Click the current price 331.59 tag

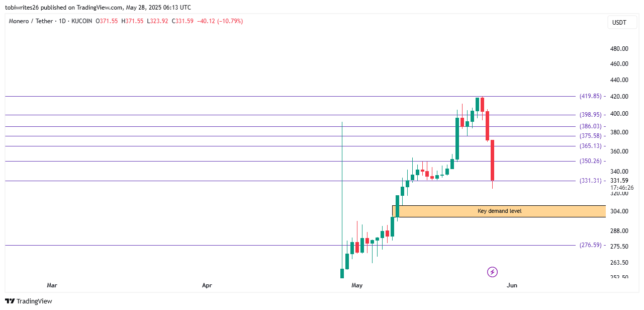619,181
